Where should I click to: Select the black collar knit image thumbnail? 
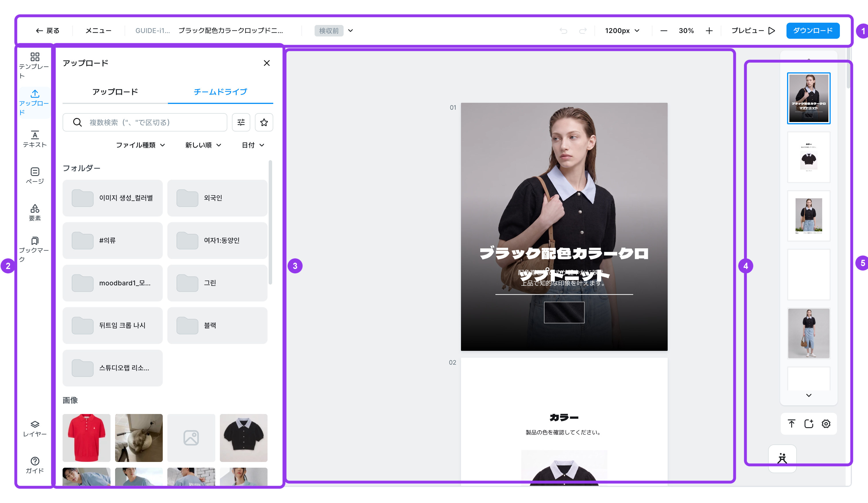click(243, 438)
